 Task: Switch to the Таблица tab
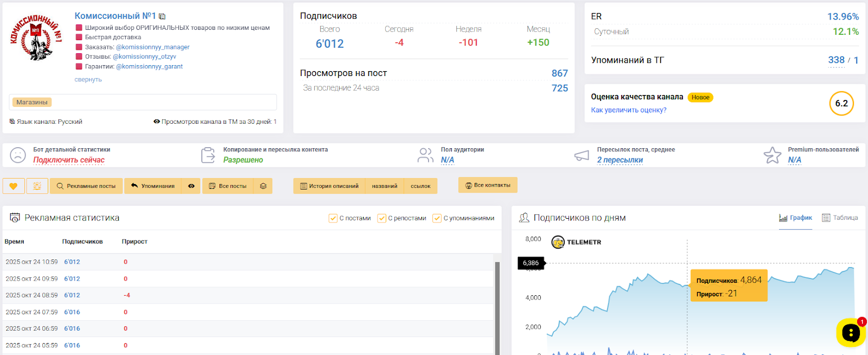840,218
